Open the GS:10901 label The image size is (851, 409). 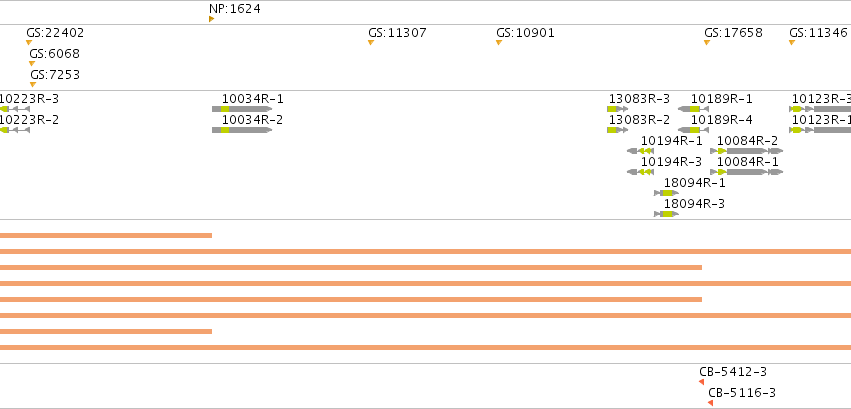coord(525,33)
